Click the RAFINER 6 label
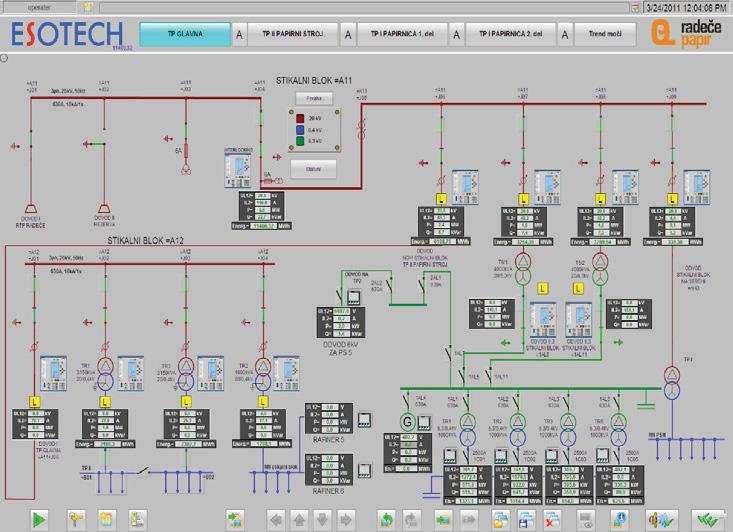 [x=328, y=491]
